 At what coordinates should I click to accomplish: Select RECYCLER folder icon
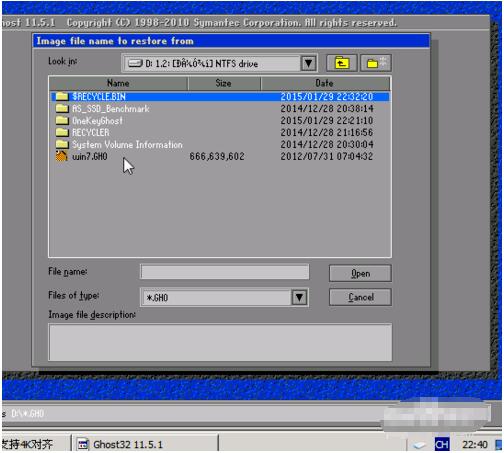(62, 132)
